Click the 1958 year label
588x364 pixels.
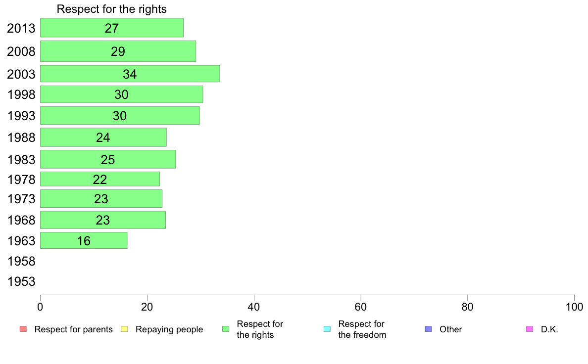21,261
